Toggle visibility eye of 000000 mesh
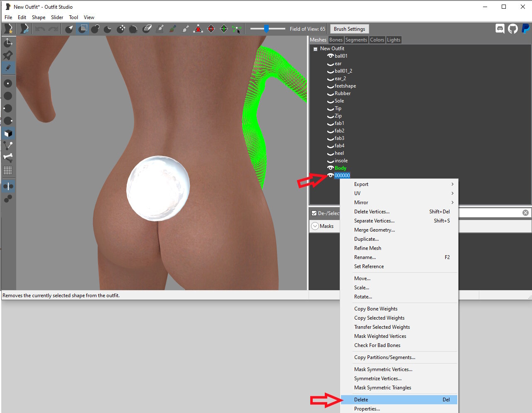Image resolution: width=532 pixels, height=413 pixels. tap(331, 175)
